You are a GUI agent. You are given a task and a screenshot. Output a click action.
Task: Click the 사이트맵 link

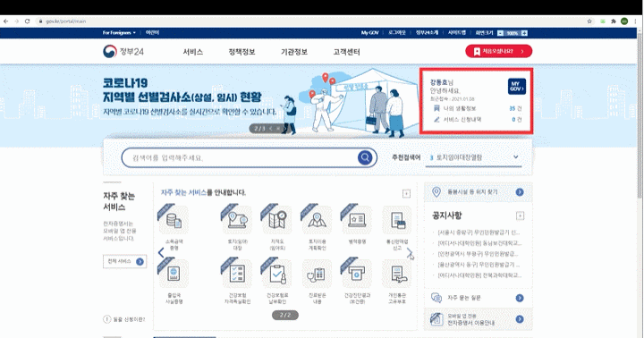coord(457,33)
